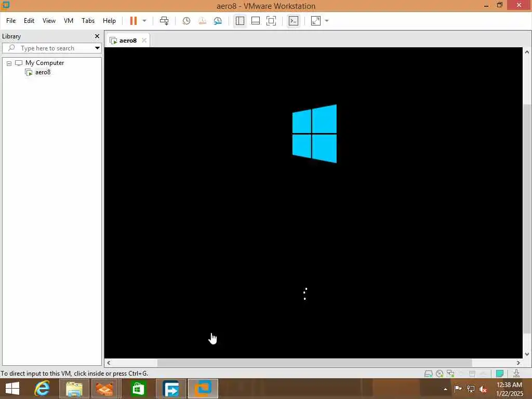Image resolution: width=532 pixels, height=399 pixels.
Task: Click the scroll down arrow of VM view
Action: point(527,354)
